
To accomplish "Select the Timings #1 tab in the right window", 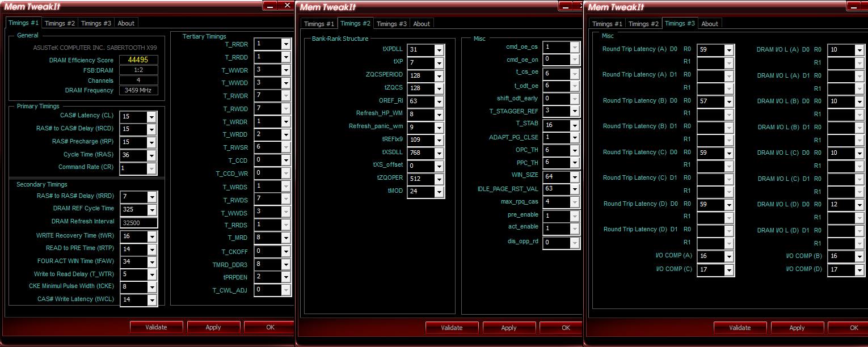I will coord(607,24).
